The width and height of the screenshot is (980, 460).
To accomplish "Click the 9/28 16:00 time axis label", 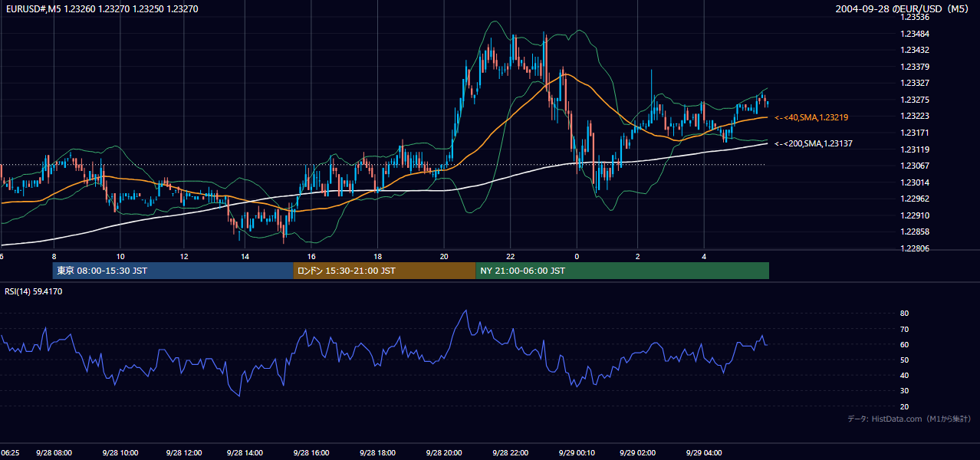I will pos(311,453).
